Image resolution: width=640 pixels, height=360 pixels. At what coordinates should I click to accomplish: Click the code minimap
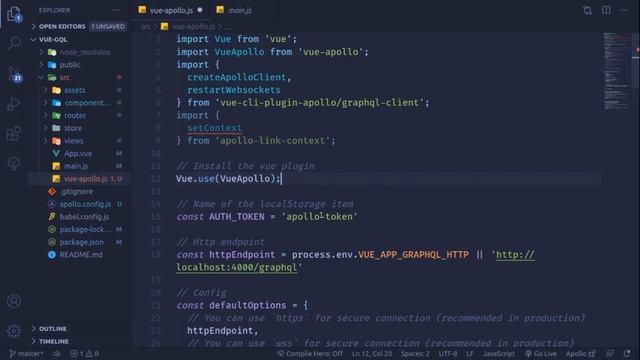pyautogui.click(x=617, y=71)
